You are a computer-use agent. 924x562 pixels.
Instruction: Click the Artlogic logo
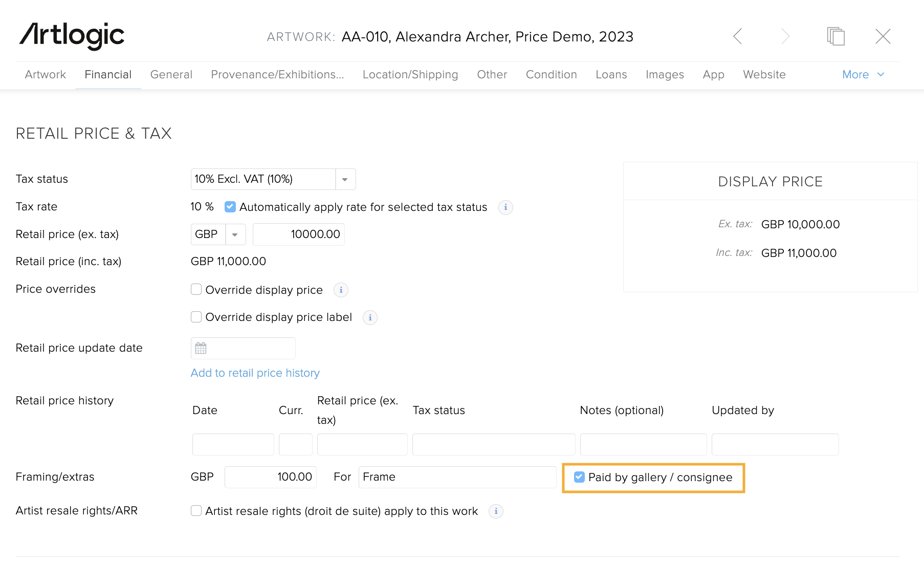pos(72,36)
